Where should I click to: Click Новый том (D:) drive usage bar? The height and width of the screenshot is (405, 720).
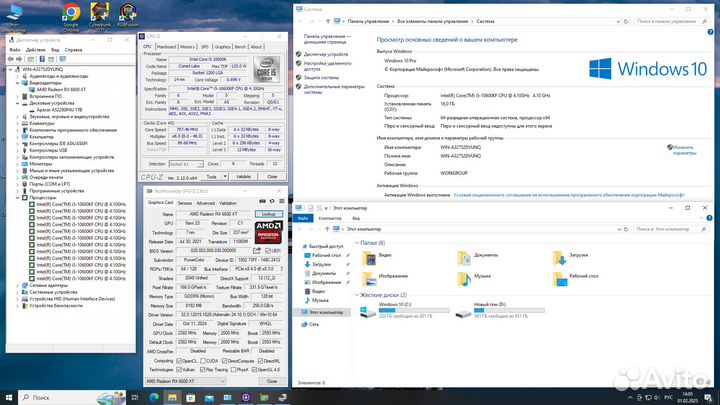[509, 311]
